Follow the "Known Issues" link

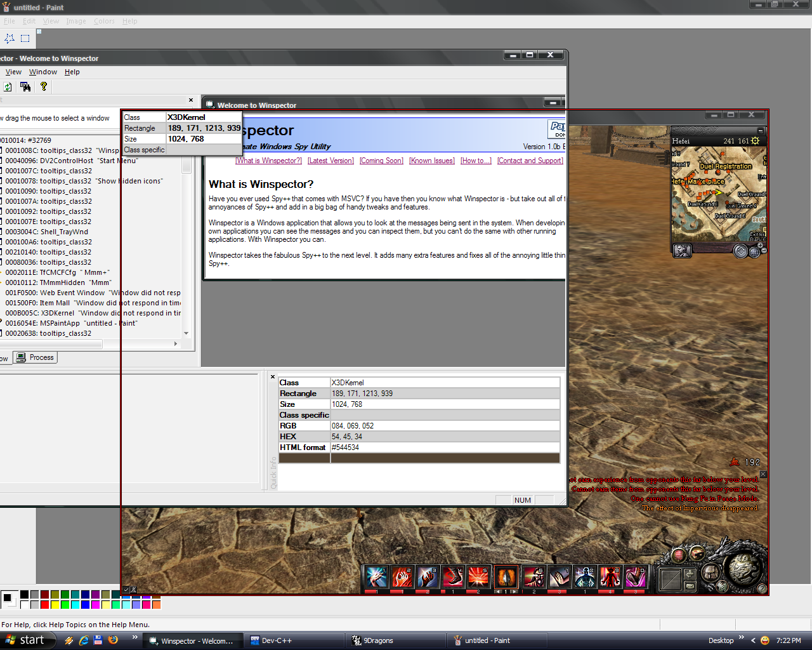(431, 161)
